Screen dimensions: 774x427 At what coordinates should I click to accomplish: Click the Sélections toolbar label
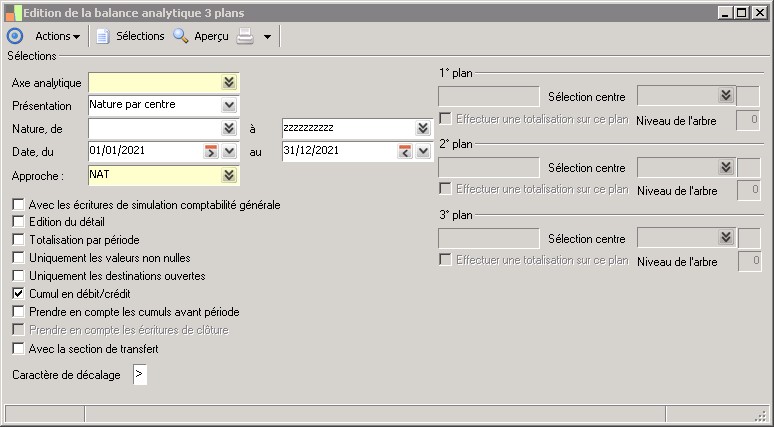pos(140,36)
